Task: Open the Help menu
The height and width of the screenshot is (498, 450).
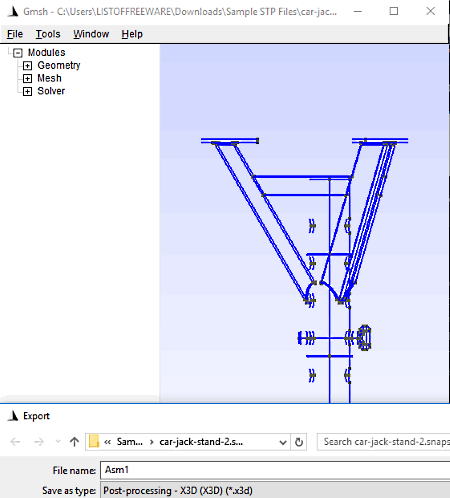Action: [132, 34]
